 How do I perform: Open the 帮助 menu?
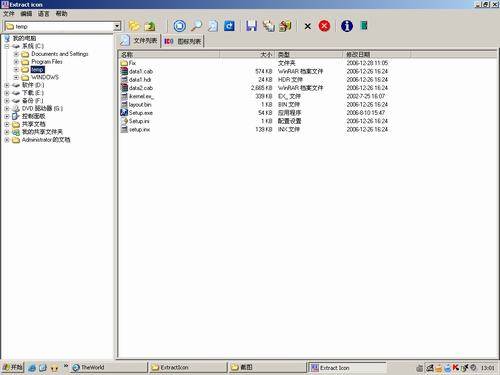point(61,14)
